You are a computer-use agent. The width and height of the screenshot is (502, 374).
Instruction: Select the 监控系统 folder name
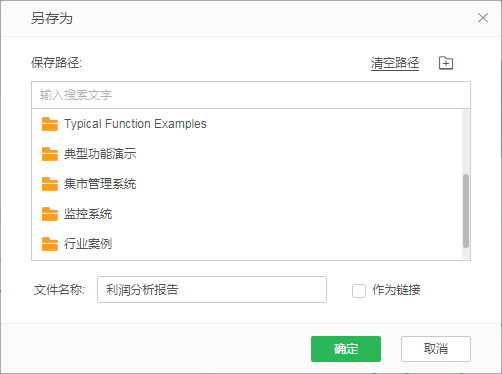point(88,214)
